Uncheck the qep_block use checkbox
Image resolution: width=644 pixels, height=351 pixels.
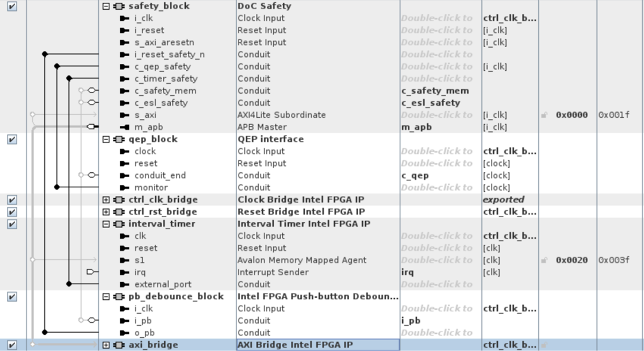click(12, 139)
